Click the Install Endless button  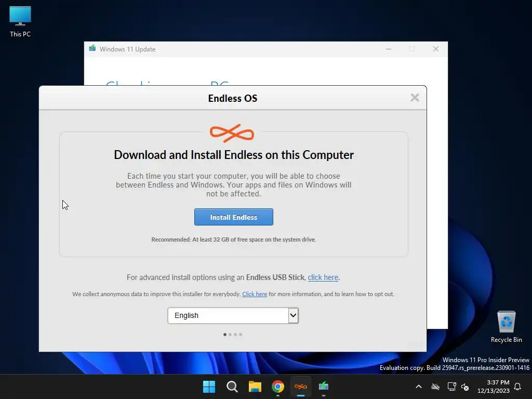coord(233,217)
